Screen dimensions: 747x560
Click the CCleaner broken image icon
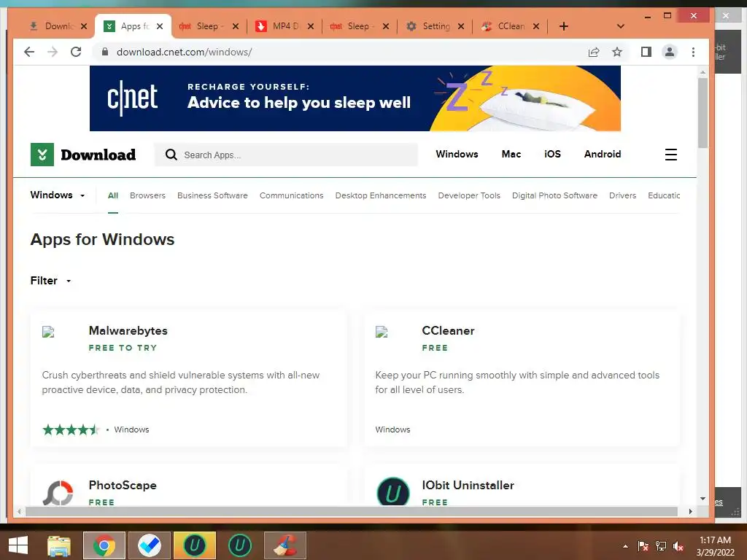coord(382,332)
